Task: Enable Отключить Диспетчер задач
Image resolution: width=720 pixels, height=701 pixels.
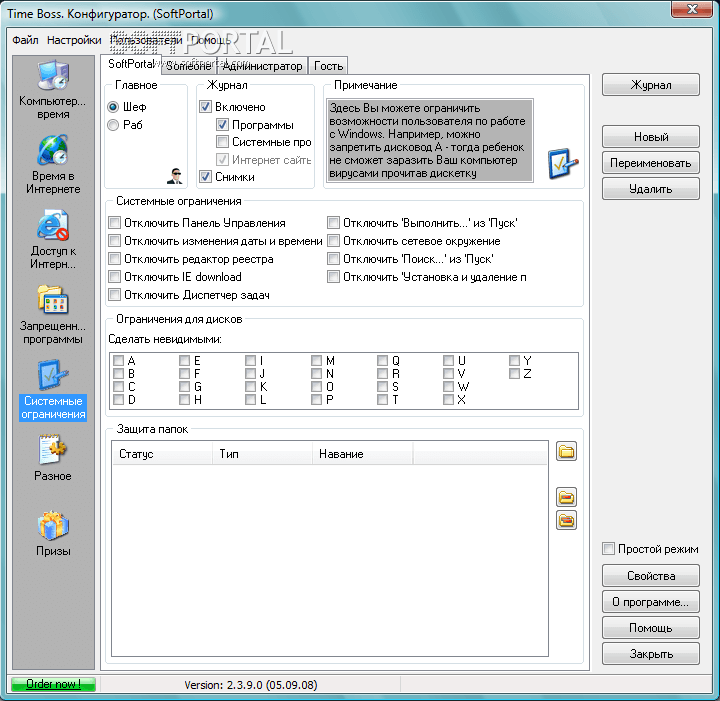Action: (114, 295)
